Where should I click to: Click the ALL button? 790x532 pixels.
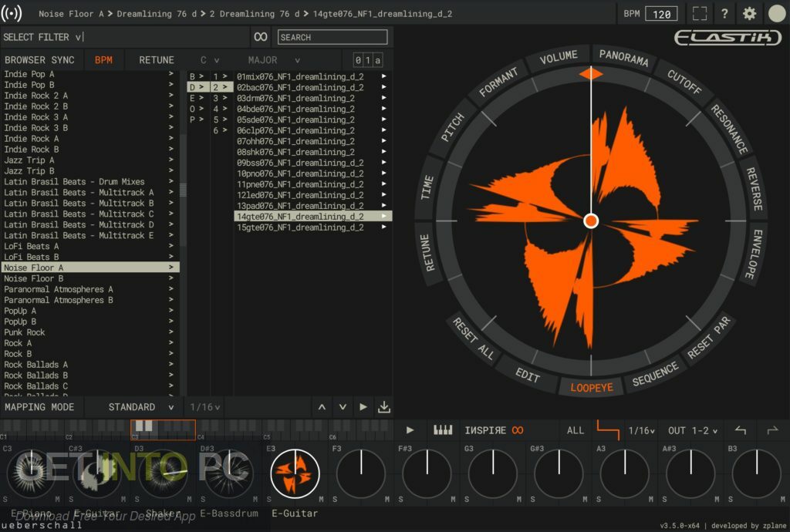575,430
